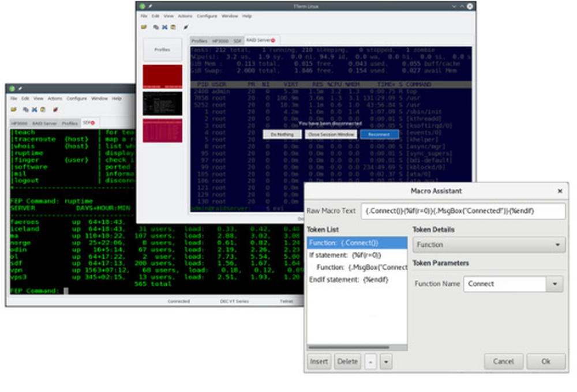Click the Insert button
This screenshot has width=577, height=392.
pyautogui.click(x=319, y=361)
